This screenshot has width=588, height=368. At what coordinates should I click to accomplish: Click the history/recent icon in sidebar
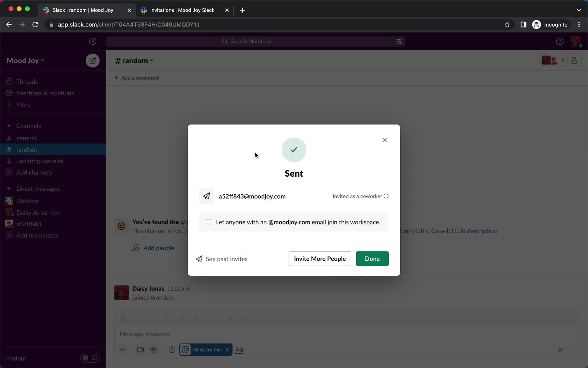(x=93, y=41)
